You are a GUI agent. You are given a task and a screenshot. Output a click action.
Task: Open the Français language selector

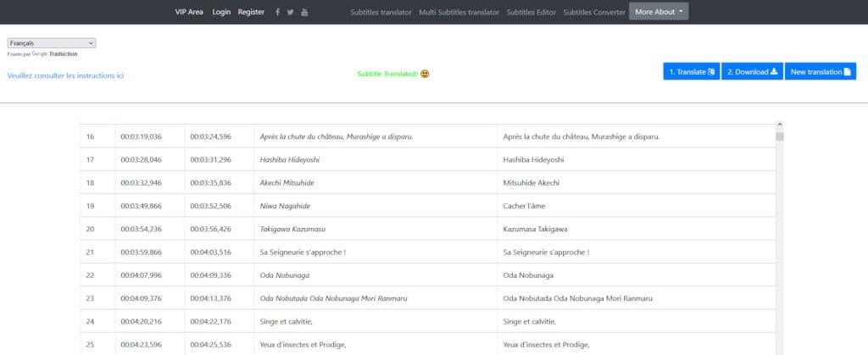click(x=52, y=43)
